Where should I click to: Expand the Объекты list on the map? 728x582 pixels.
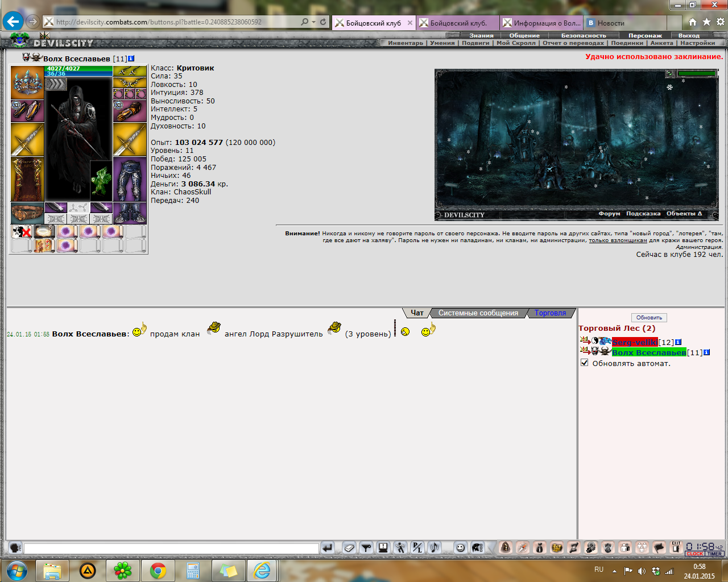684,214
